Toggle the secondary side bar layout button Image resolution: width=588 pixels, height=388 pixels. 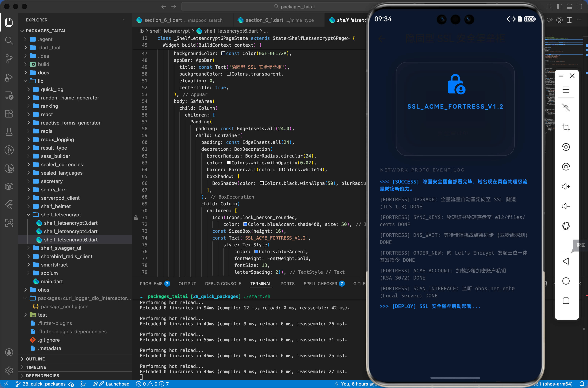pos(579,7)
